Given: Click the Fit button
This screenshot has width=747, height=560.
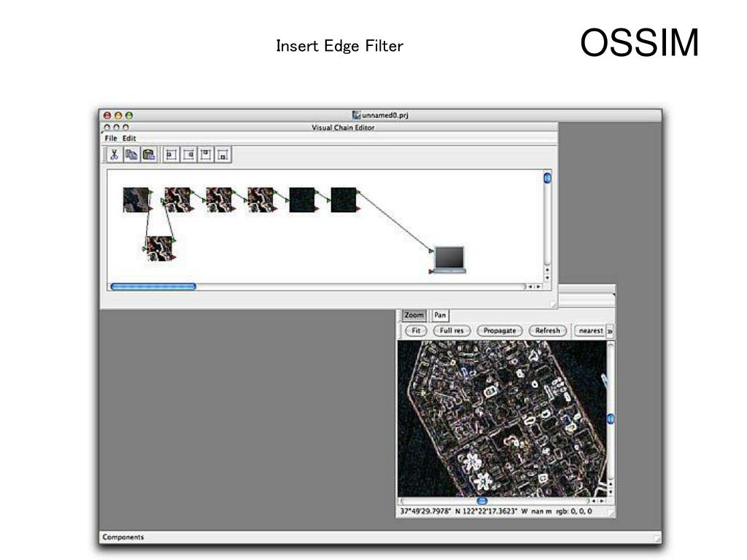Looking at the screenshot, I should 416,330.
